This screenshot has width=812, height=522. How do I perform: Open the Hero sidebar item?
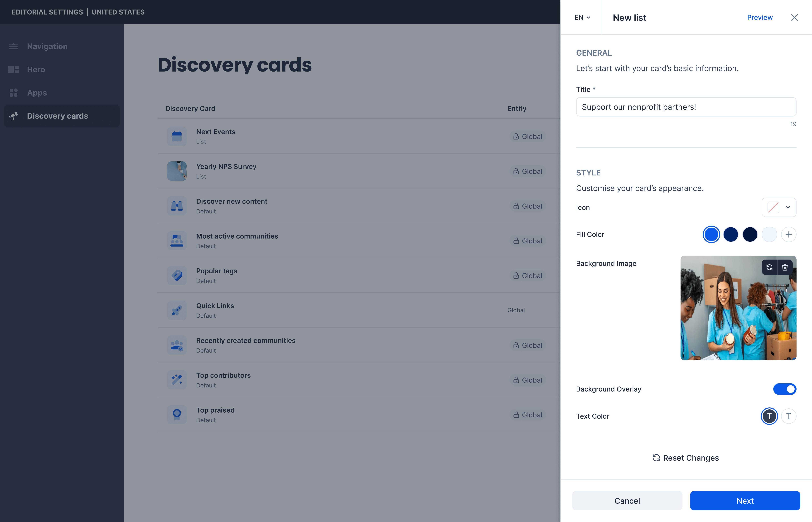[62, 69]
